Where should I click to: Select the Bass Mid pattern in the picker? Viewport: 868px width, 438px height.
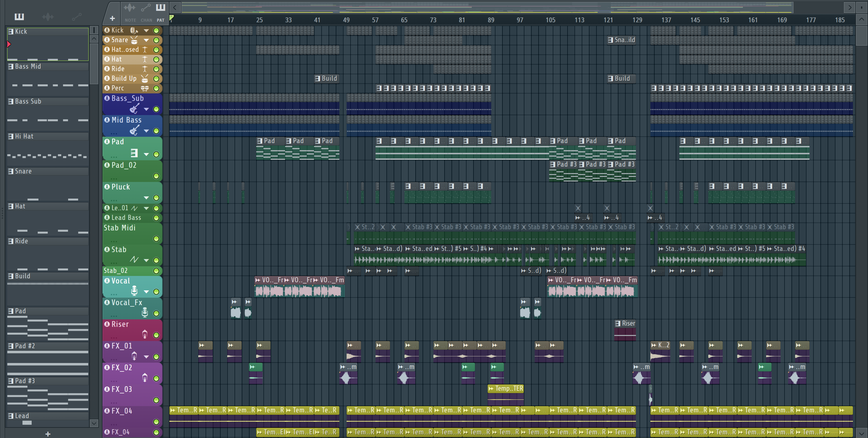(48, 79)
